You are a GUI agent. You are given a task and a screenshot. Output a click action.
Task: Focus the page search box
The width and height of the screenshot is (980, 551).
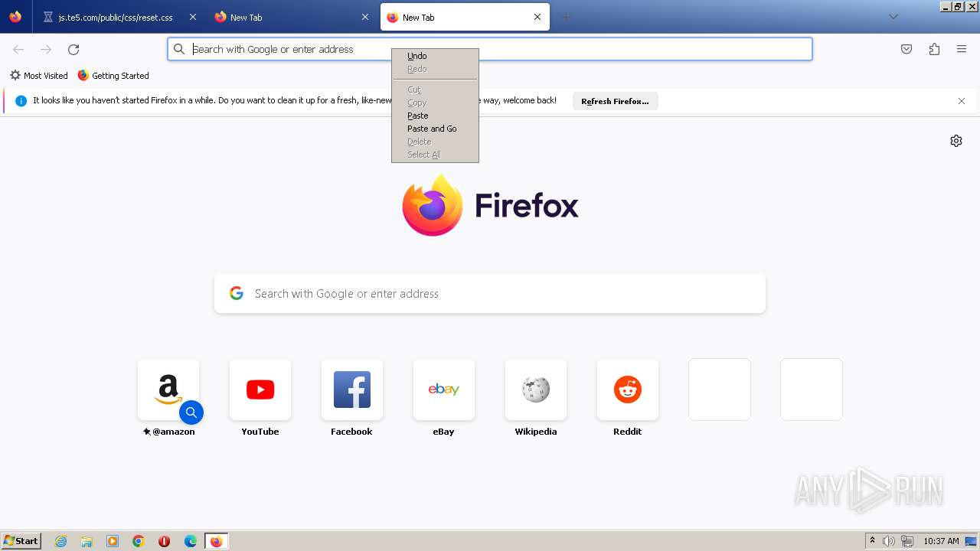(x=490, y=294)
